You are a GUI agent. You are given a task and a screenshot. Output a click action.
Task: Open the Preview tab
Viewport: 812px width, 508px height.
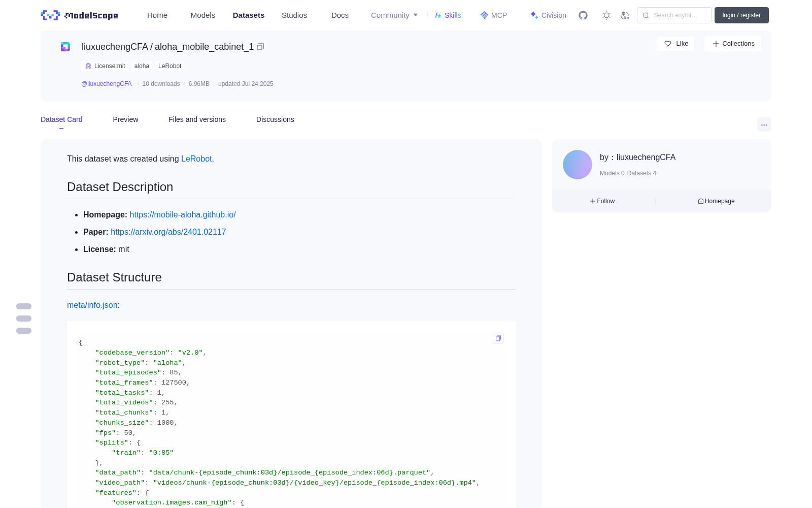125,119
